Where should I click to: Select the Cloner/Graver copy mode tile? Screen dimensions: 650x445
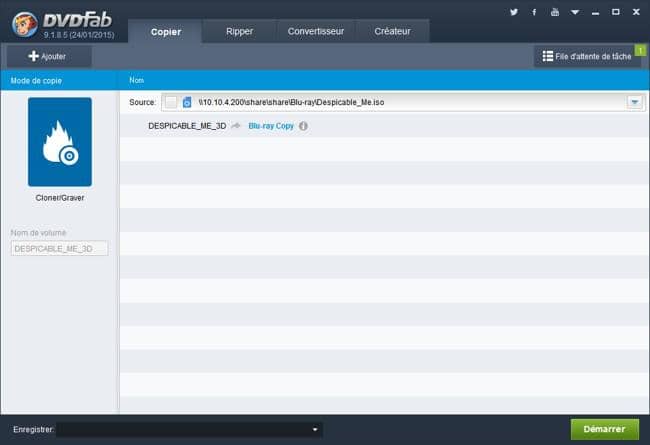(60, 142)
